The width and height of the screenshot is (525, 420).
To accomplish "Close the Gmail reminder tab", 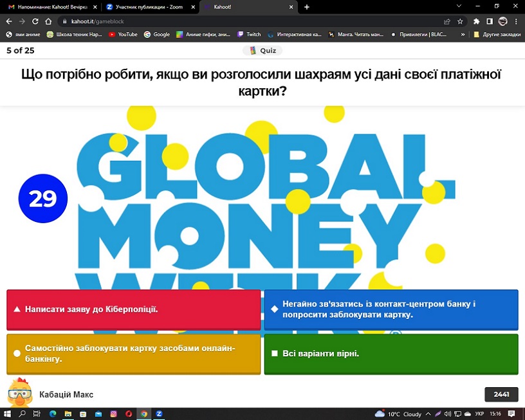I will pos(95,7).
